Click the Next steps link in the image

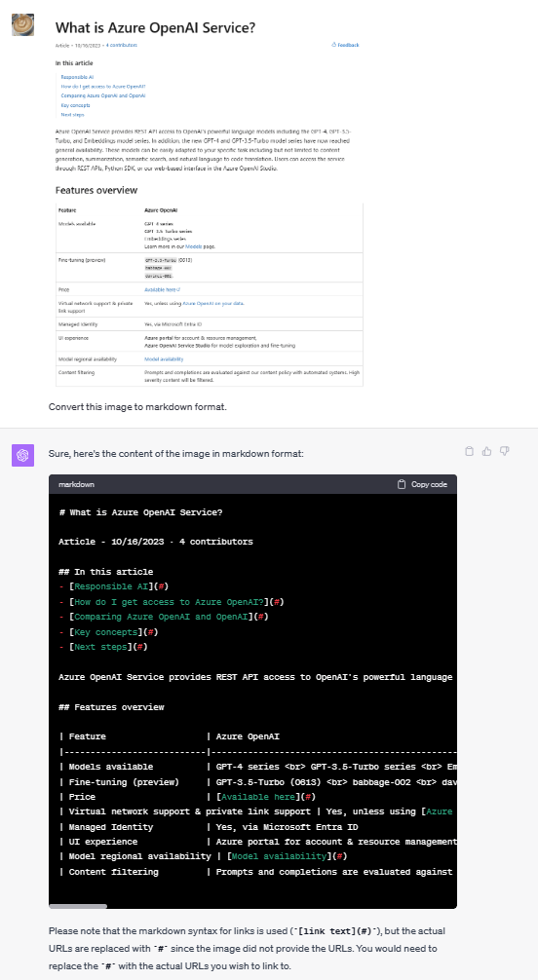[72, 114]
